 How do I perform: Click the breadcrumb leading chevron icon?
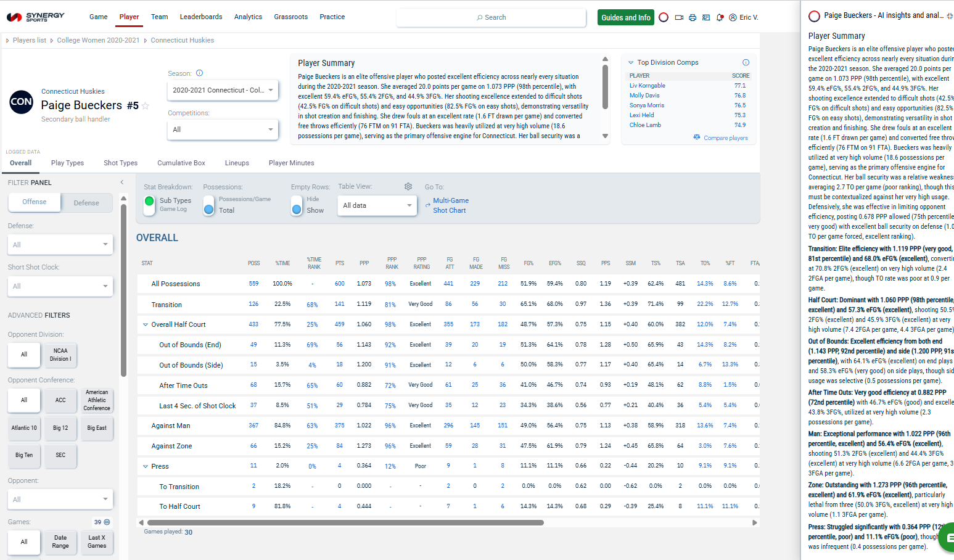click(x=7, y=41)
